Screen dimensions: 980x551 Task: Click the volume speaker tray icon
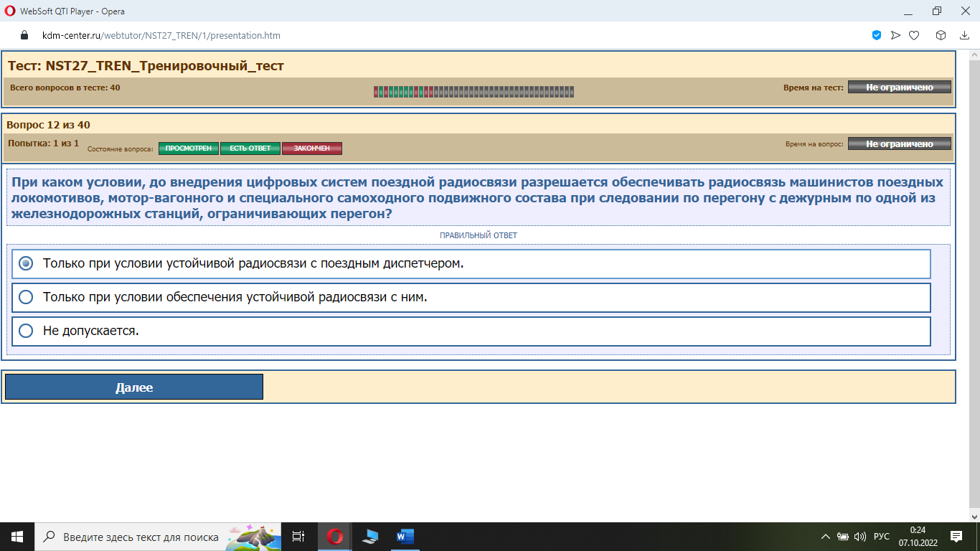[x=860, y=537]
